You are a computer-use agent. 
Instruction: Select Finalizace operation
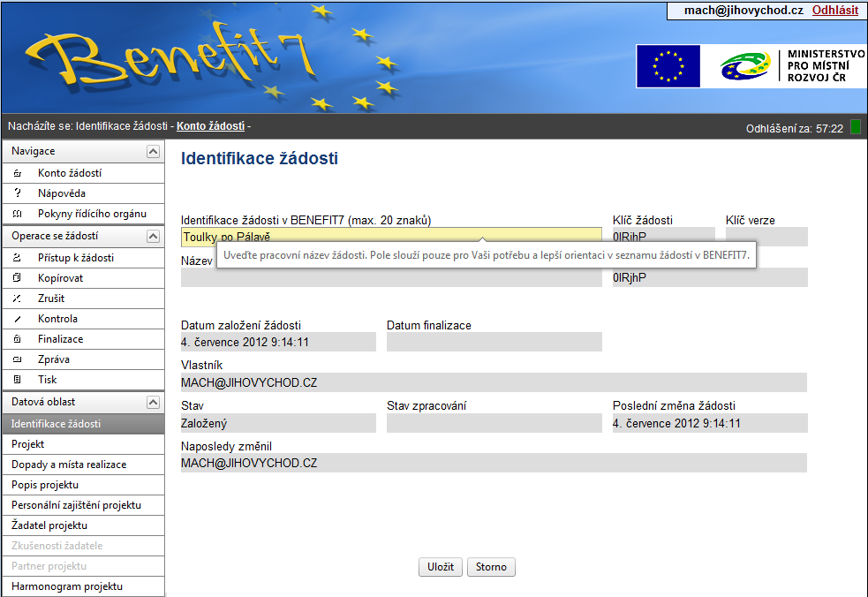pos(84,339)
